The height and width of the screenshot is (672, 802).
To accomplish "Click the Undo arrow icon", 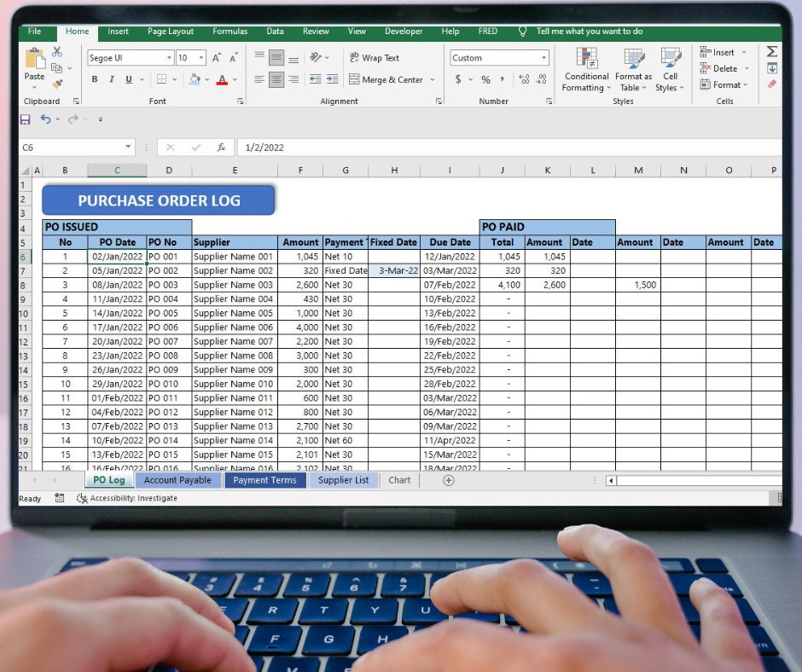I will [x=45, y=119].
